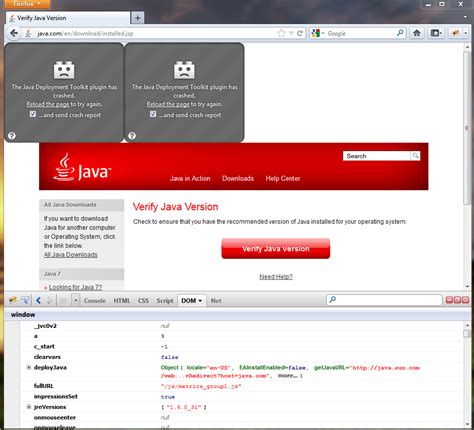Open the All Java Downloads link
Image resolution: width=474 pixels, height=430 pixels.
[71, 255]
